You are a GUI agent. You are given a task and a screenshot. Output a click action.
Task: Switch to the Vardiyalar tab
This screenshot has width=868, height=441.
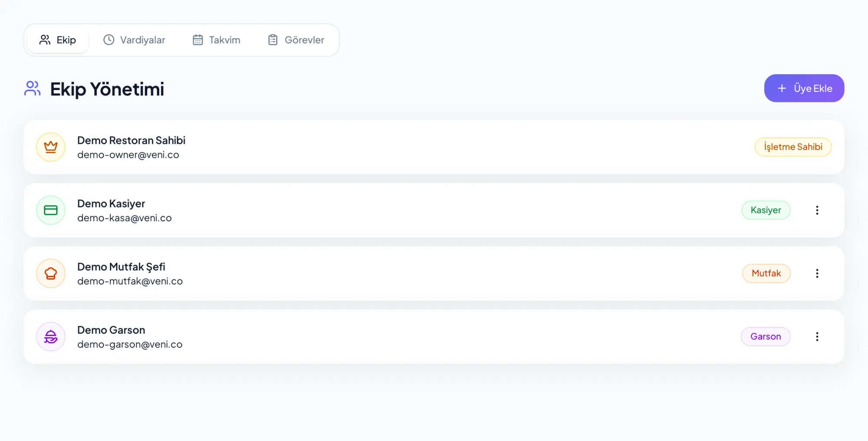[134, 40]
